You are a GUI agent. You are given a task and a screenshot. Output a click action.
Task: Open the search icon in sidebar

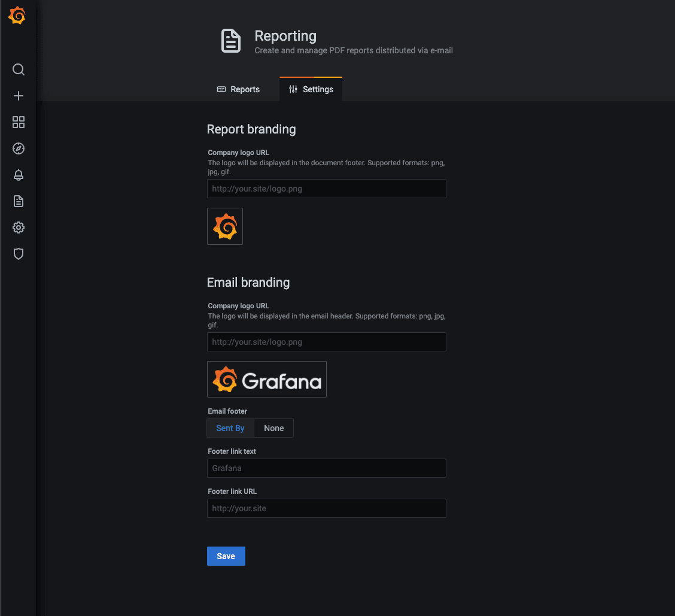(x=19, y=69)
